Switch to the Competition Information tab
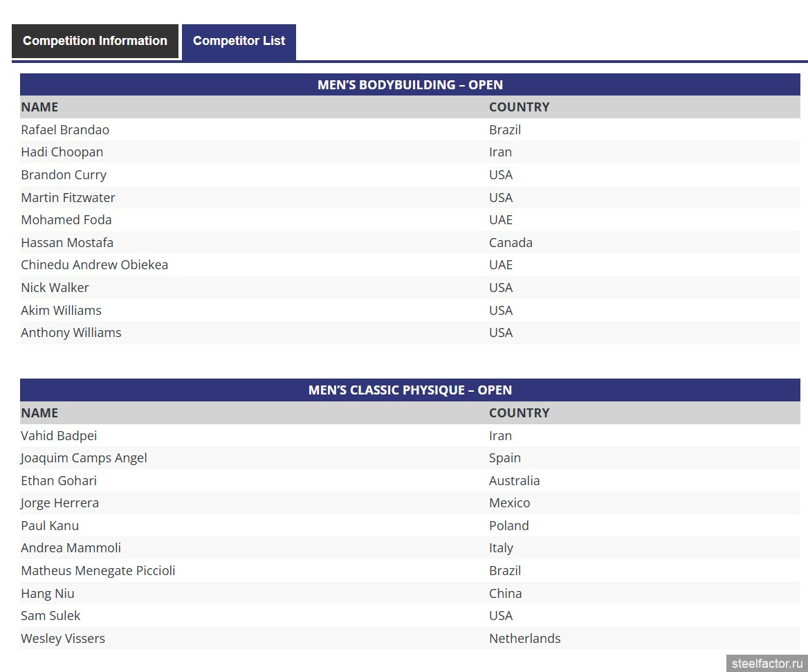Image resolution: width=808 pixels, height=672 pixels. (95, 41)
